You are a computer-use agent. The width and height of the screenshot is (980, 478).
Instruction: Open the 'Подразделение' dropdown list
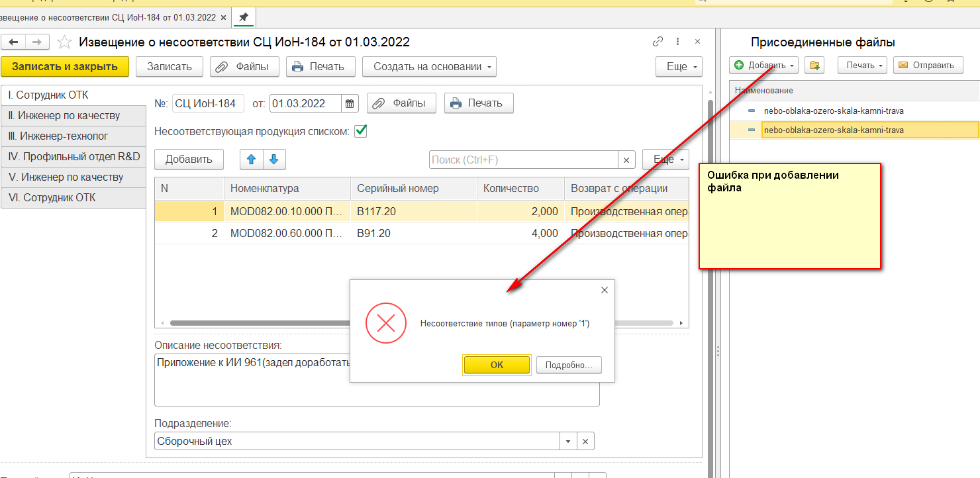tap(568, 441)
